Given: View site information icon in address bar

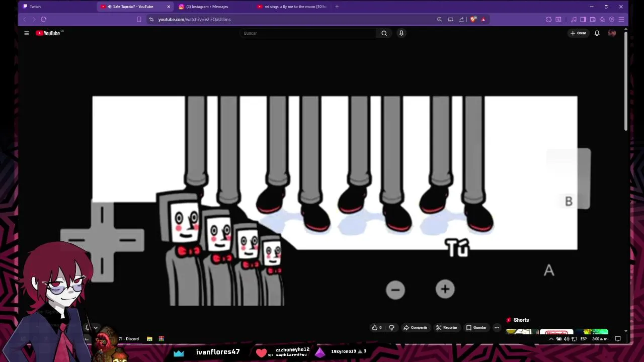Looking at the screenshot, I should click(151, 19).
